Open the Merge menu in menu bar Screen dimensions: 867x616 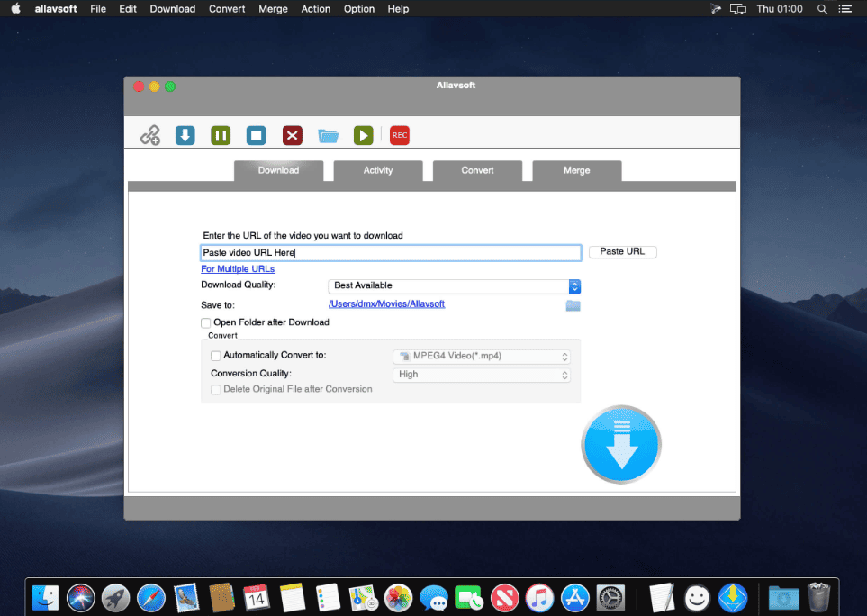coord(273,9)
